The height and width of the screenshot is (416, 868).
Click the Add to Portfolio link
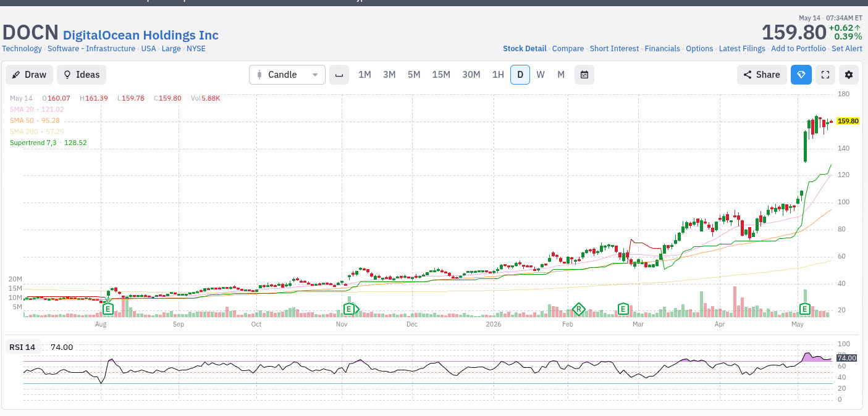(798, 49)
